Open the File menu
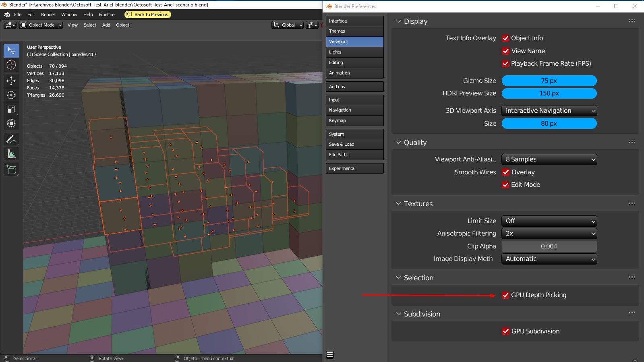 click(18, 14)
